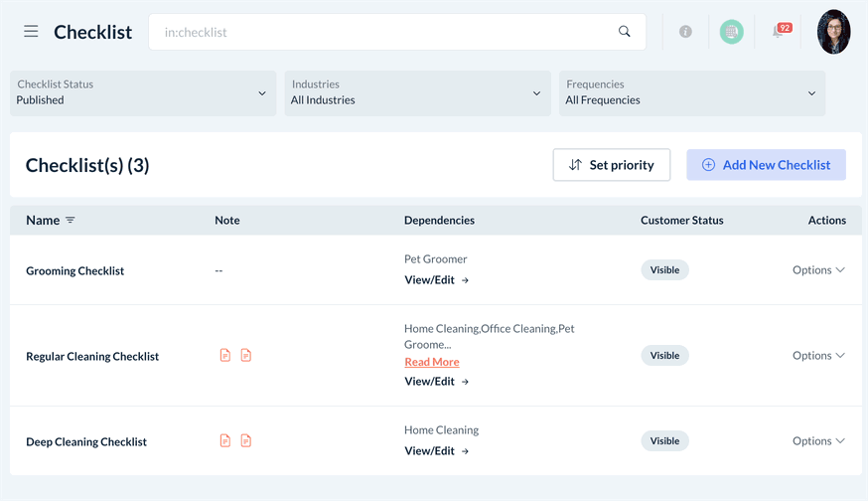This screenshot has height=501, width=868.
Task: Expand the Checklist Status dropdown
Action: 143,92
